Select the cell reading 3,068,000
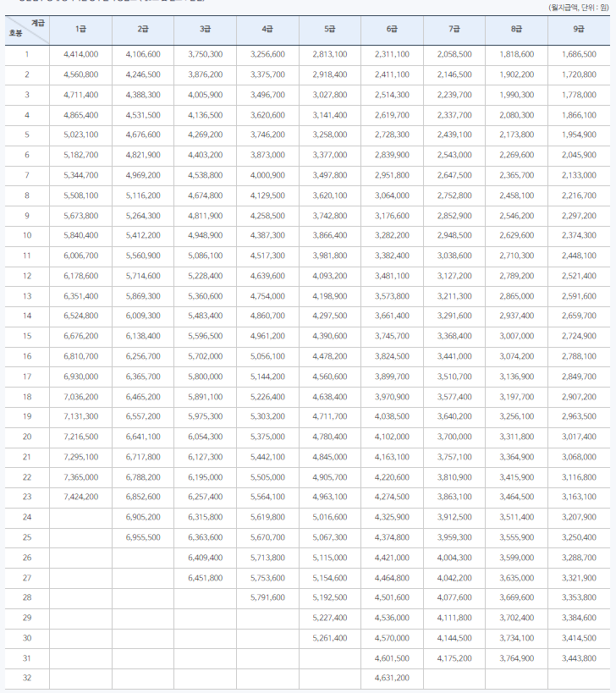616x693 pixels. (579, 457)
